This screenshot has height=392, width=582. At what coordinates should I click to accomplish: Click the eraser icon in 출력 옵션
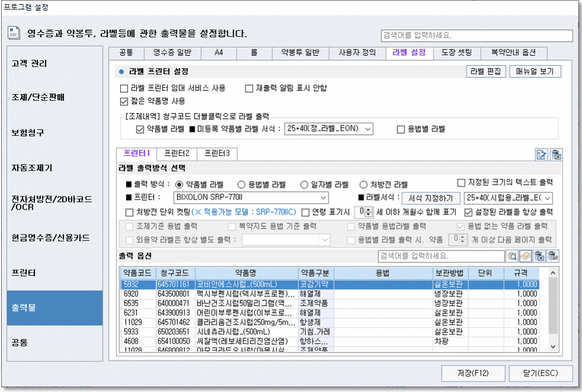point(525,256)
